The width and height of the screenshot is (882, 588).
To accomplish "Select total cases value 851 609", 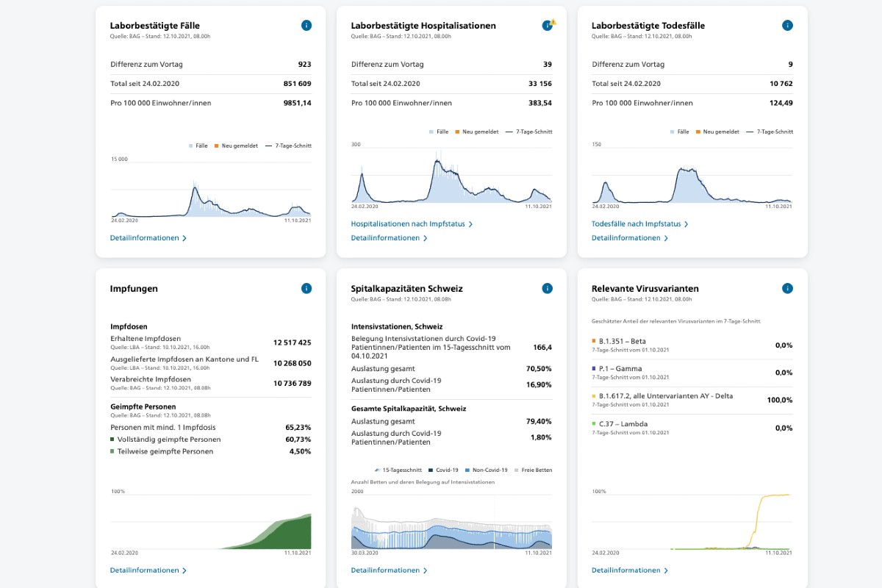I will [x=297, y=84].
